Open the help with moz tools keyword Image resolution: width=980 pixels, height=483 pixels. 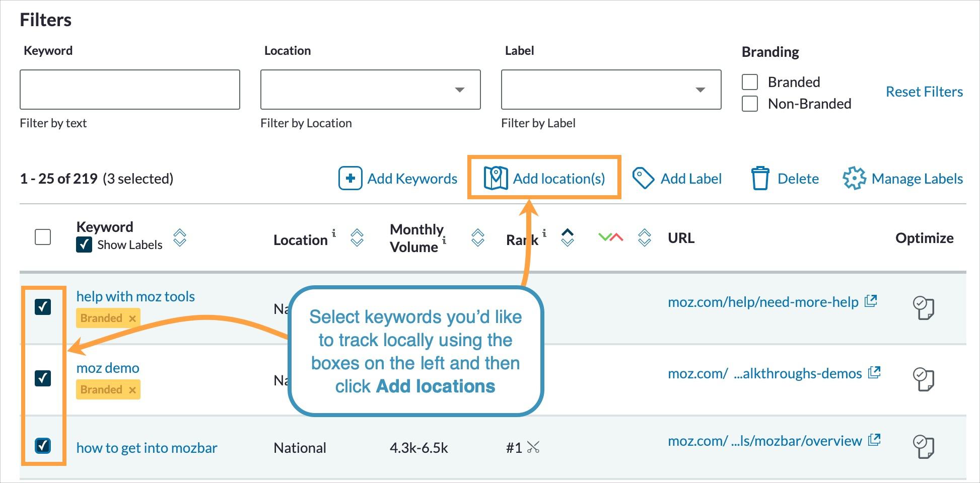pyautogui.click(x=135, y=296)
